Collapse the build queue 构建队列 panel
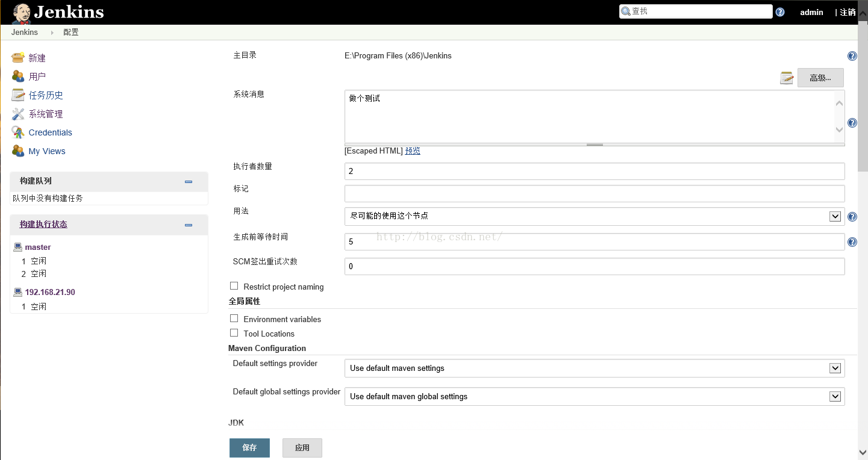Screen dimensions: 868x460 point(189,182)
